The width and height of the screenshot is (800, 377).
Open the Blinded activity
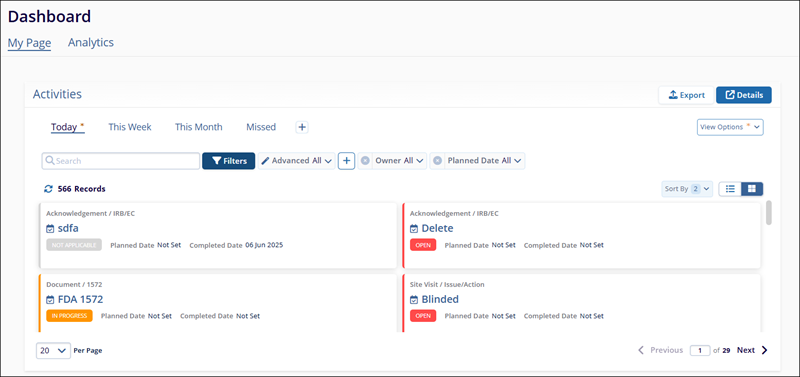point(440,299)
